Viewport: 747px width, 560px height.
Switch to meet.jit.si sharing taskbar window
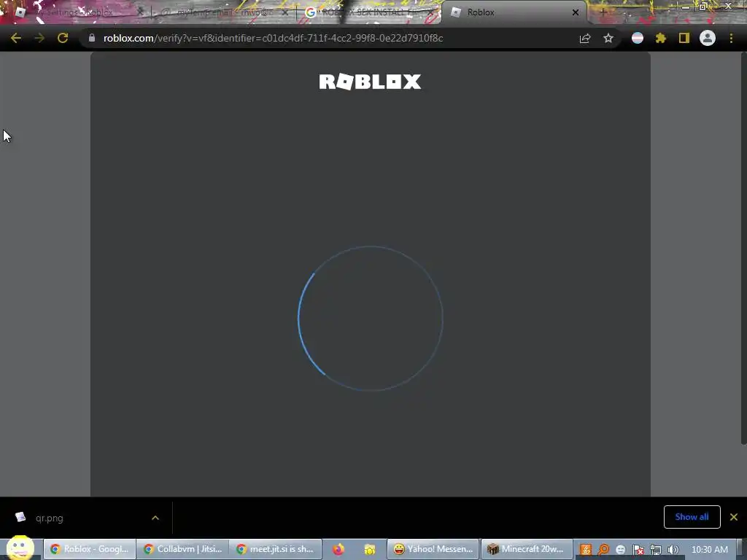click(x=276, y=549)
